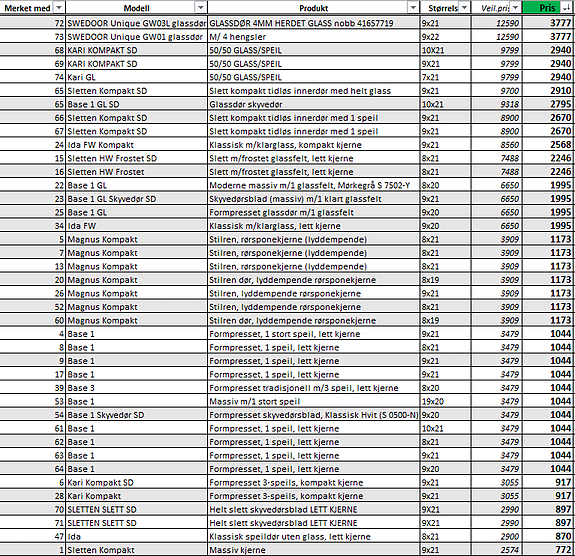The image size is (575, 556).
Task: Click the Sletten HW Frostet SD cell
Action: tap(136, 158)
